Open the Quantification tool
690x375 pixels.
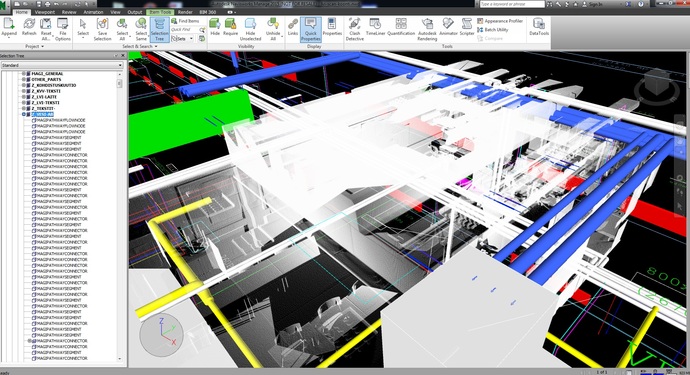click(x=401, y=27)
